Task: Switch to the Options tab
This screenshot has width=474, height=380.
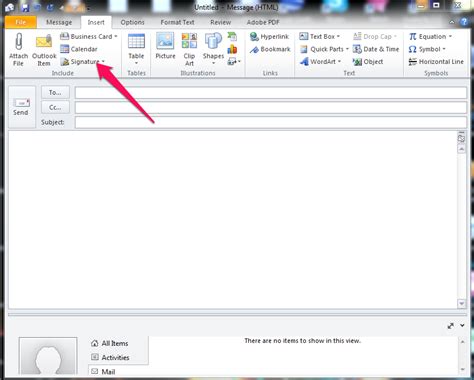Action: point(132,22)
